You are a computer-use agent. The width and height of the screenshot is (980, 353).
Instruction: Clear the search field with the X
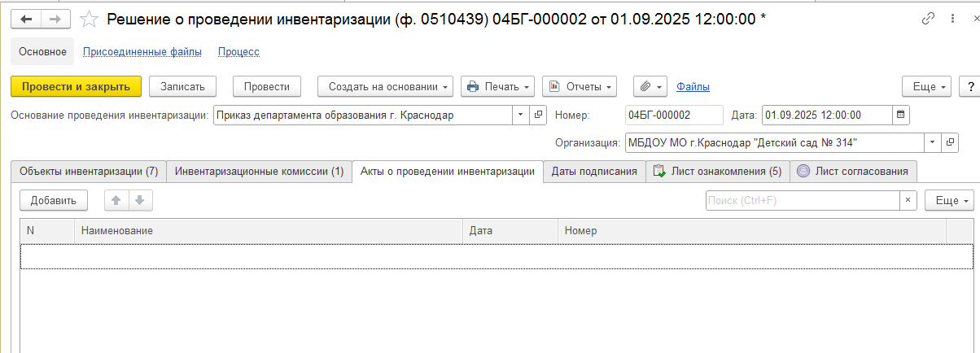pyautogui.click(x=908, y=200)
